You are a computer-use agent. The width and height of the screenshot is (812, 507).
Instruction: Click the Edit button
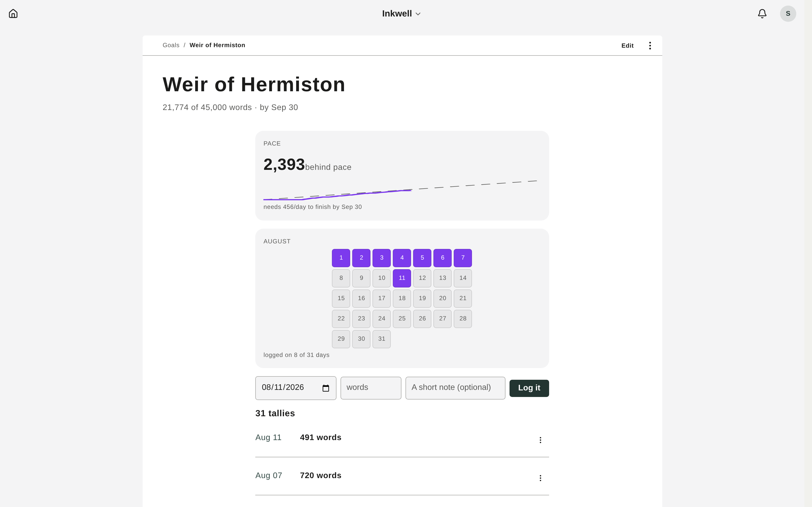(x=627, y=46)
